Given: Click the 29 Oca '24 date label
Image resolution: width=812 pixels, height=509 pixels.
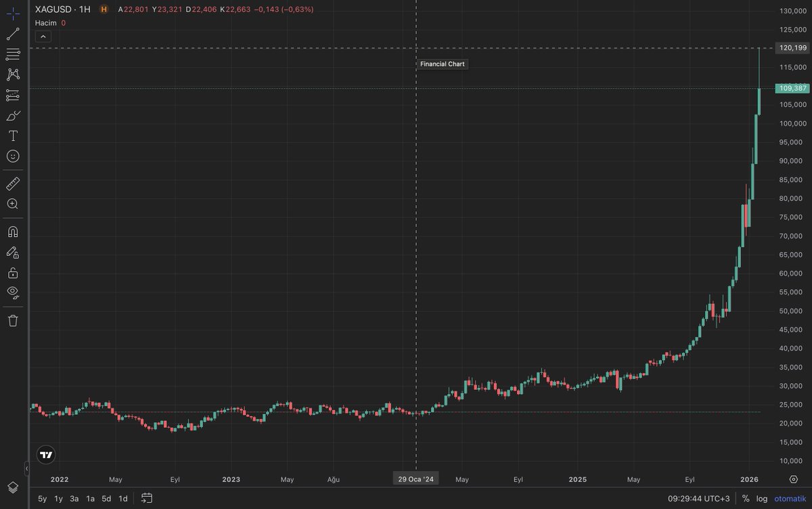Looking at the screenshot, I should (415, 479).
